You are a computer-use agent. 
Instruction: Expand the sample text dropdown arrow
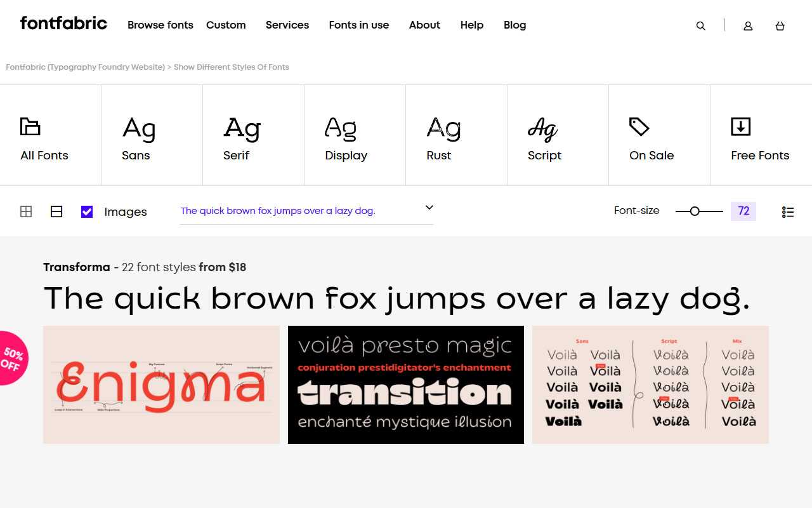429,208
